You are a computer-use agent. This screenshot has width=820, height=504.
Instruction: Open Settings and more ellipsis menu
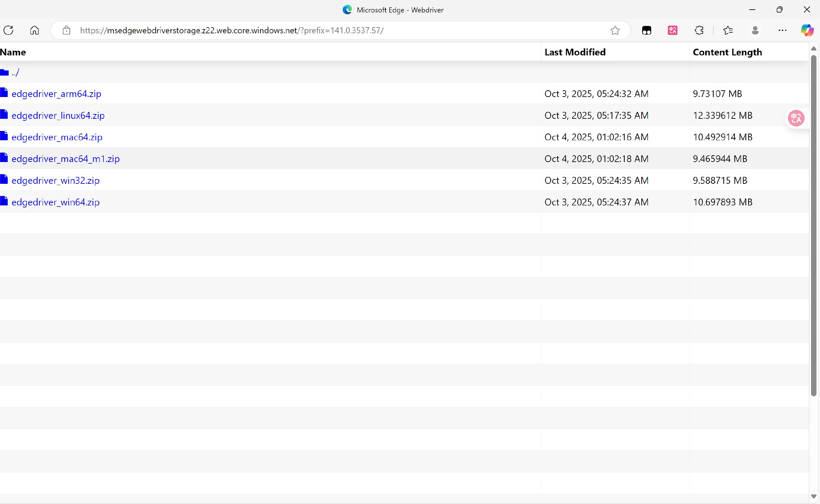coord(782,30)
